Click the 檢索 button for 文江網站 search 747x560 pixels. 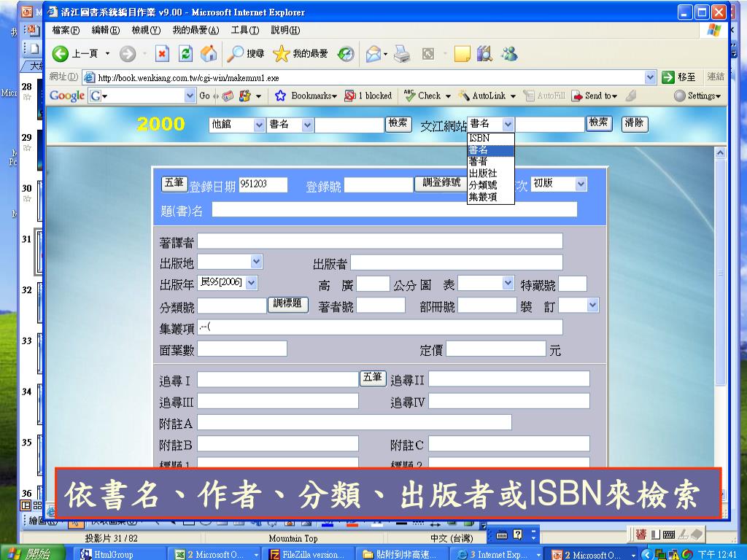pyautogui.click(x=599, y=124)
